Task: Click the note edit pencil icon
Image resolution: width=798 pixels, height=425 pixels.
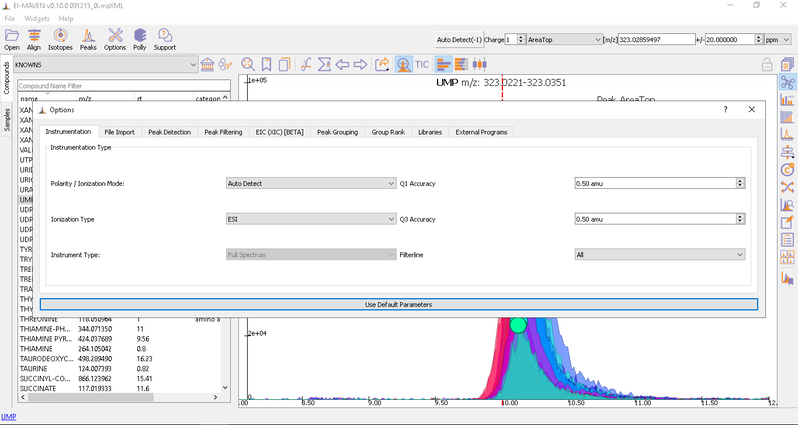Action: pyautogui.click(x=787, y=222)
